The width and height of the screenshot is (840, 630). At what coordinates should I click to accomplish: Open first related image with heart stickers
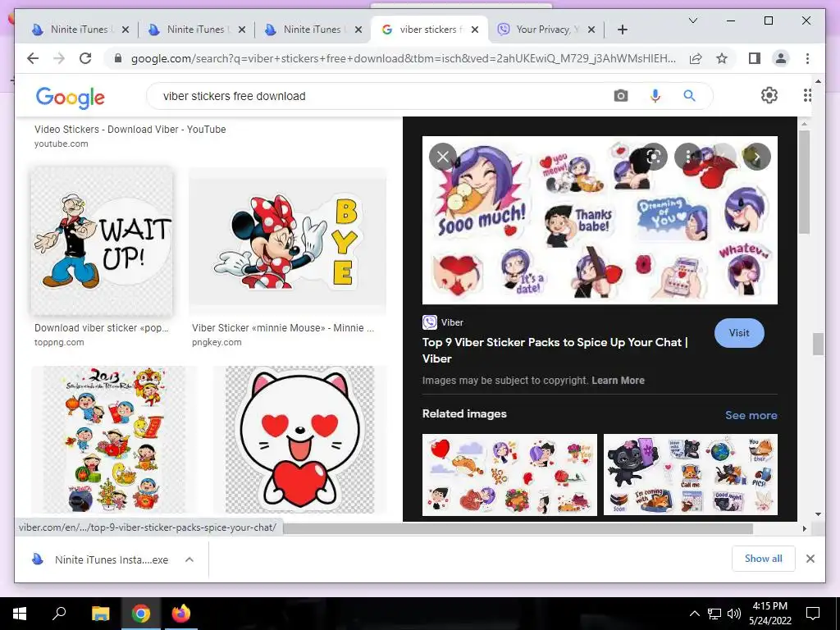coord(509,475)
